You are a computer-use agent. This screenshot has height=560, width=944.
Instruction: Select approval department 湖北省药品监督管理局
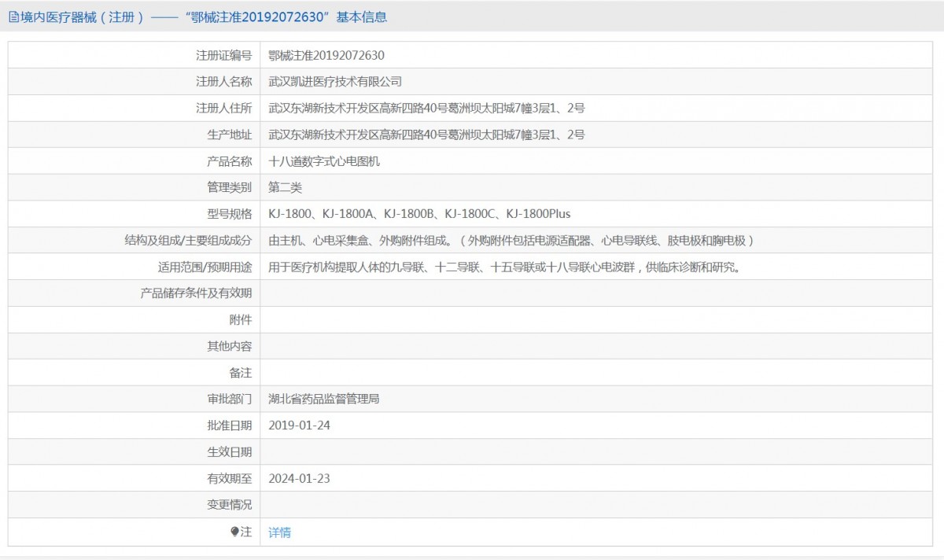click(324, 399)
